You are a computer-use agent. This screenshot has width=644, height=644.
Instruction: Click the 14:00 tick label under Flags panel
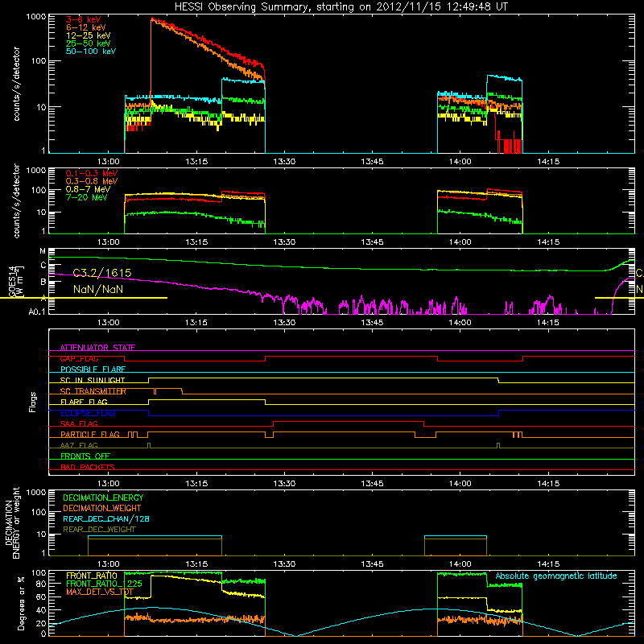click(460, 484)
